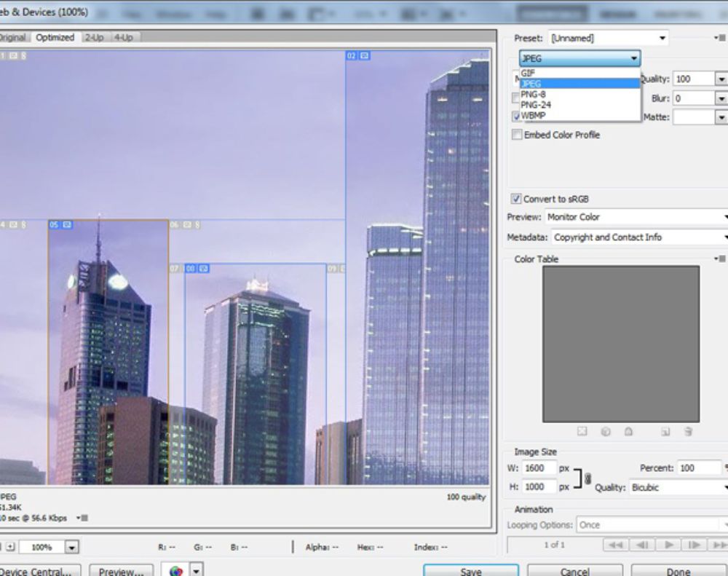Click the empty gray Color Table area

[x=621, y=344]
